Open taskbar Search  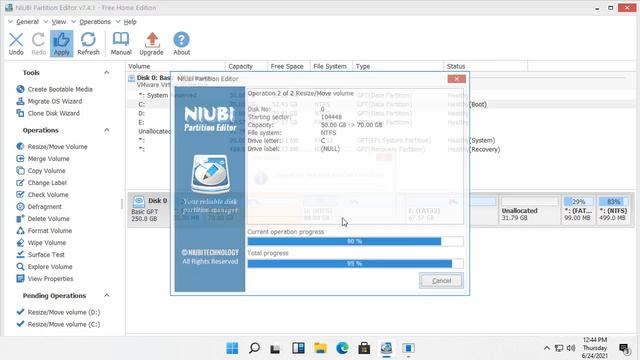pyautogui.click(x=254, y=348)
